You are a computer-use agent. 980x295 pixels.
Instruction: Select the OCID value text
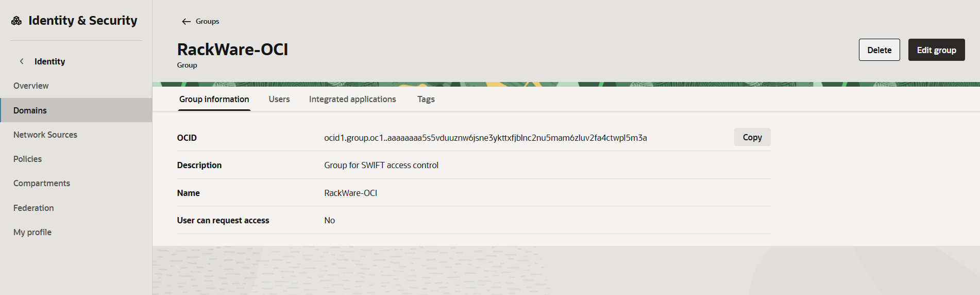pos(485,138)
